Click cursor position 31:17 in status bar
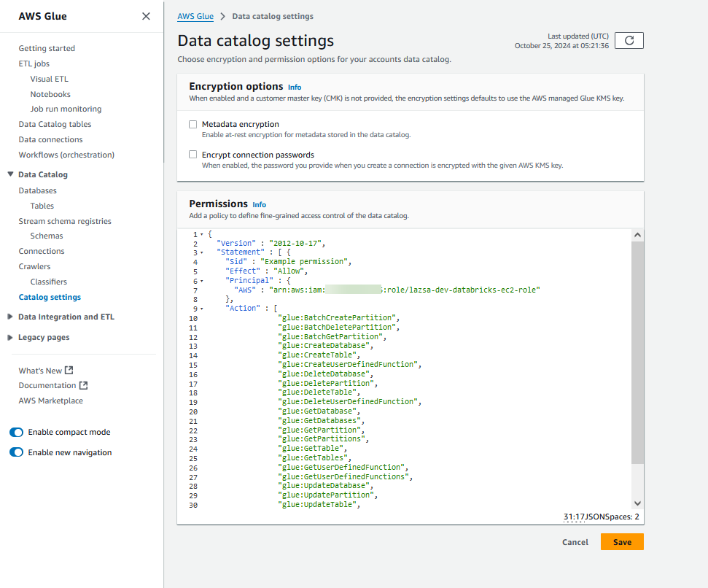The width and height of the screenshot is (708, 588). tap(574, 517)
